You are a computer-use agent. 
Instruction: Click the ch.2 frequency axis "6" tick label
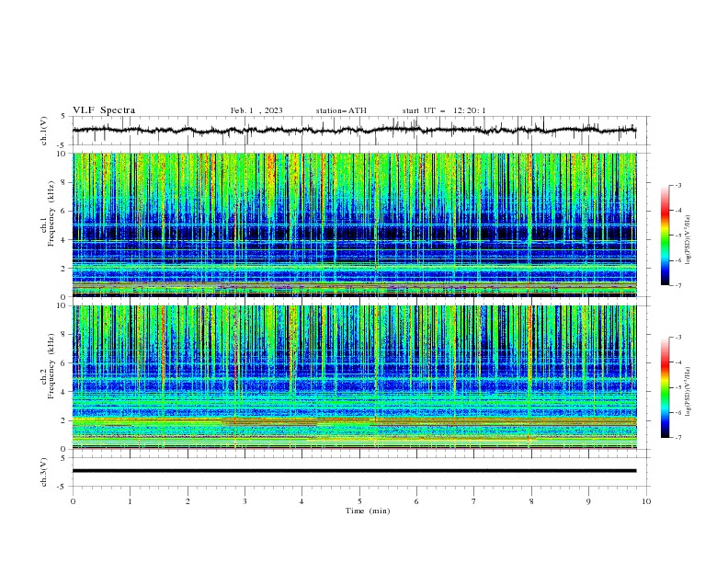64,363
